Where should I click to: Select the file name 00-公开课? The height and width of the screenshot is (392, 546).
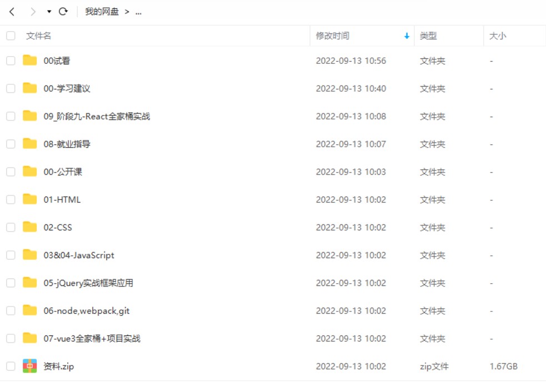(x=63, y=172)
